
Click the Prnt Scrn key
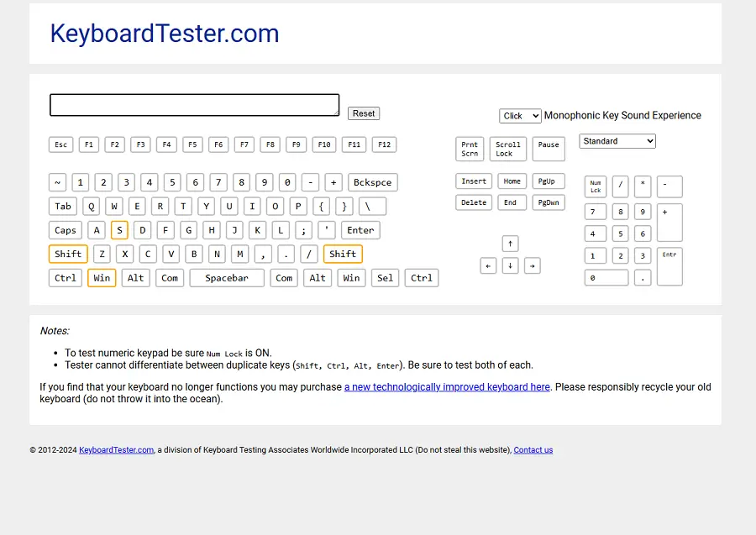tap(470, 149)
